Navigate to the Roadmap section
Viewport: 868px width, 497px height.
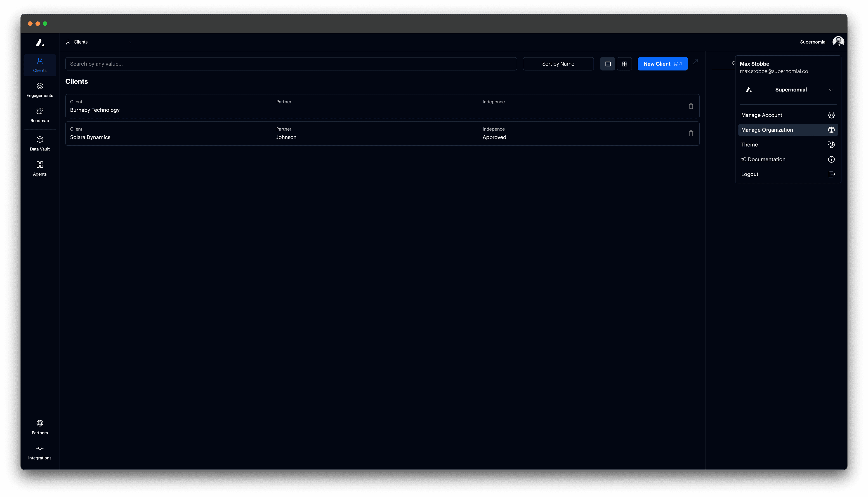click(40, 115)
